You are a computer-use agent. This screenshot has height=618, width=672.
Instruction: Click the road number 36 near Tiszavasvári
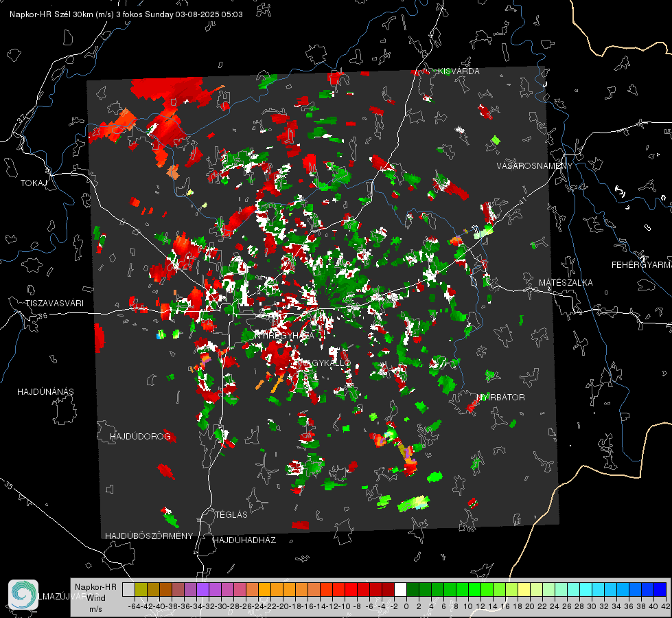point(43,316)
